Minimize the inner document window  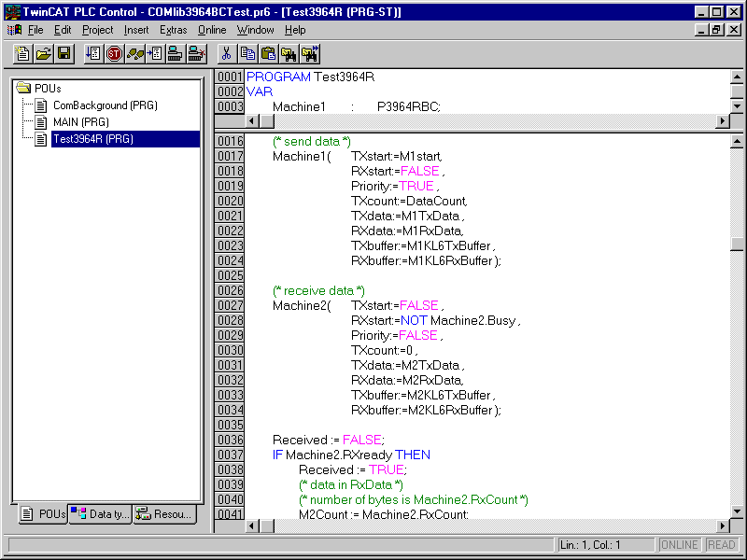(x=701, y=30)
